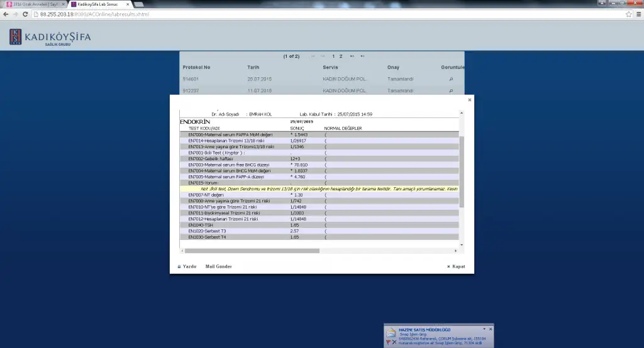This screenshot has width=644, height=348.
Task: Select the EN7011-Biyokimyasal Trizomi 21 riski row
Action: point(319,213)
